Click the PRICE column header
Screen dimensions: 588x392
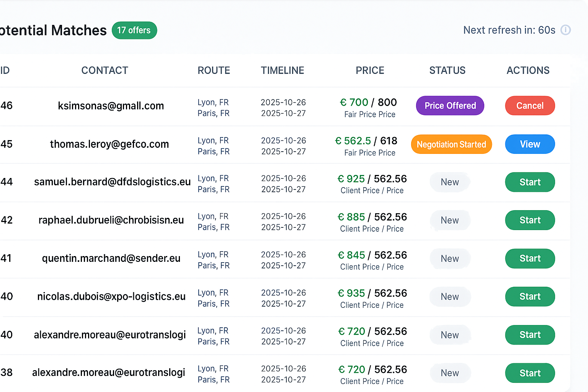(370, 70)
